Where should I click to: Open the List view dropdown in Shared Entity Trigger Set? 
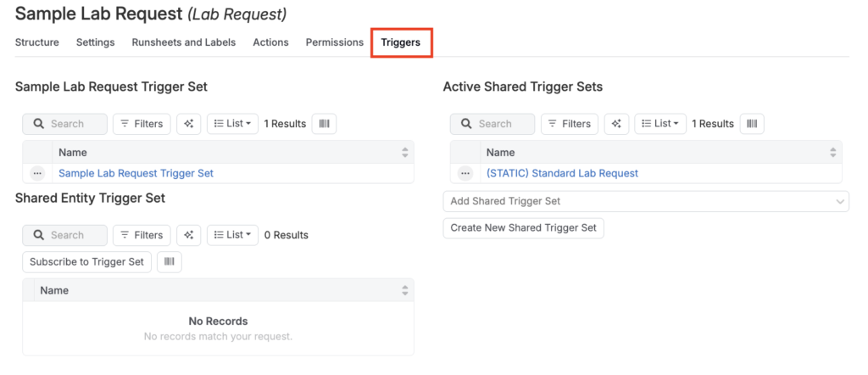pyautogui.click(x=232, y=235)
